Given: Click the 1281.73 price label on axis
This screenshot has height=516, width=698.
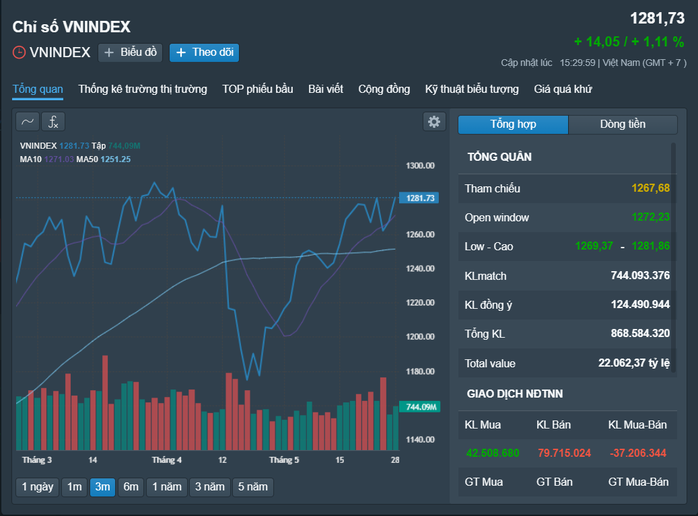Looking at the screenshot, I should pos(419,198).
